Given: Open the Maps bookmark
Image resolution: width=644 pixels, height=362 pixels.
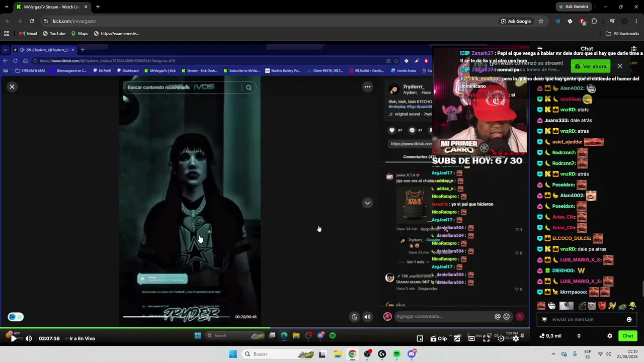Looking at the screenshot, I should [x=79, y=34].
